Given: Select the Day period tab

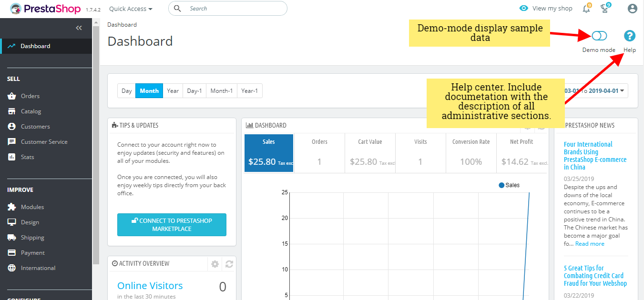Looking at the screenshot, I should (x=127, y=91).
